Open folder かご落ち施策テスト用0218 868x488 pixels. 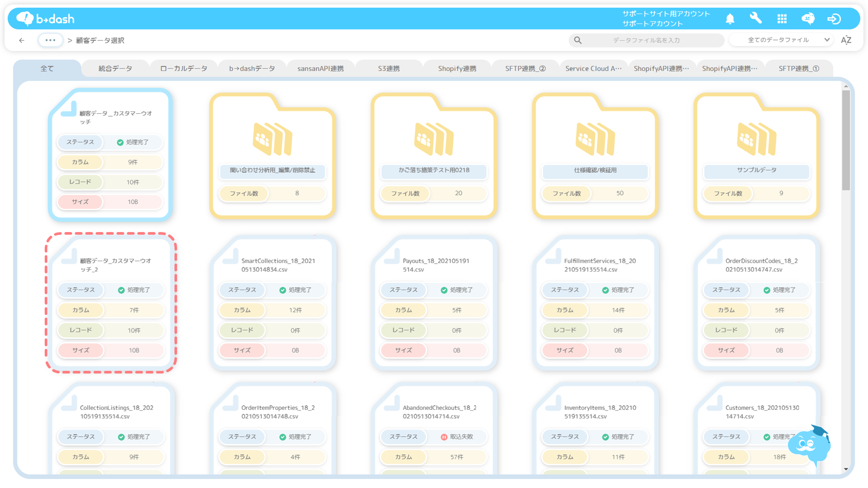click(x=434, y=156)
